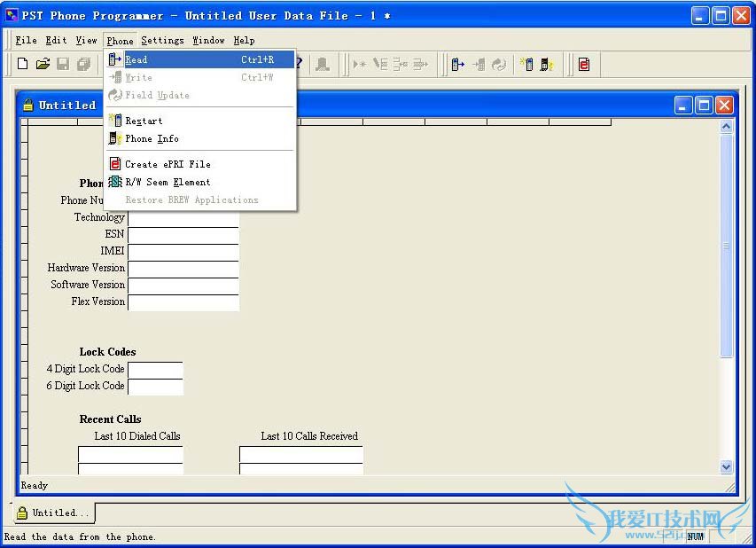
Task: Click the Recent Calls heading
Action: (111, 419)
